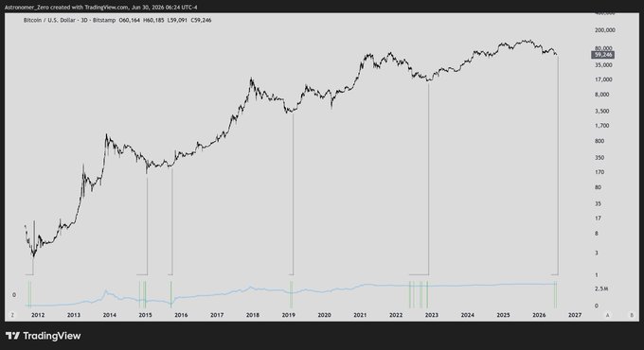Click the 35,000 price axis label
Screen dimensions: 644x350
[603, 65]
